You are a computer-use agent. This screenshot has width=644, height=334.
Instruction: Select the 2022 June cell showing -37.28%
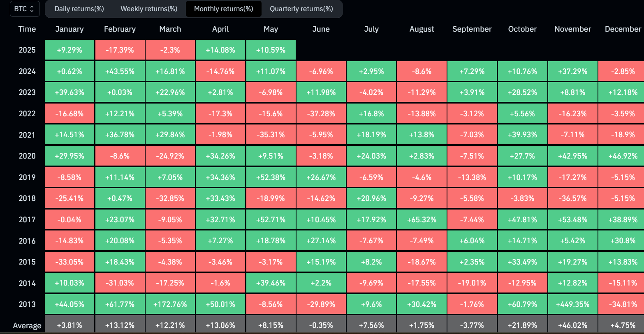pyautogui.click(x=321, y=114)
